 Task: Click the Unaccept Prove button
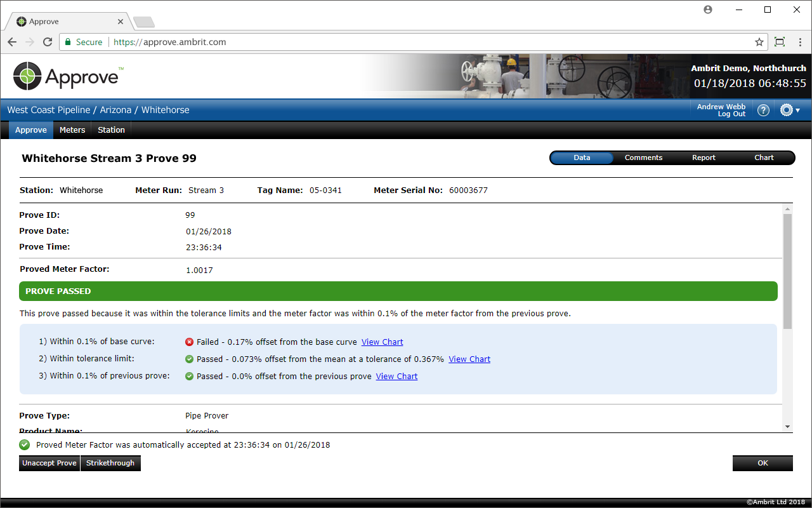(x=49, y=463)
